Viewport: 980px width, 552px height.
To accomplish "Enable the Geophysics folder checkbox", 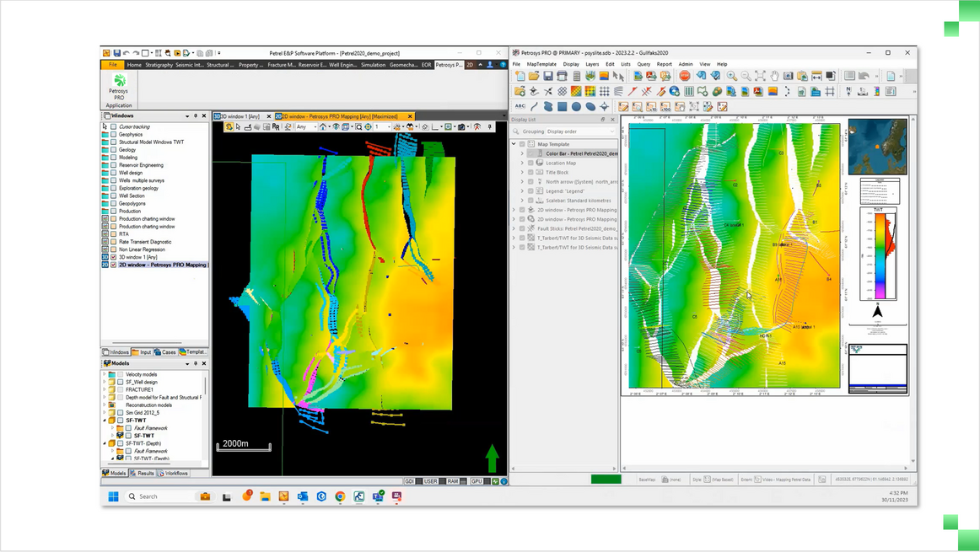I will pos(114,135).
